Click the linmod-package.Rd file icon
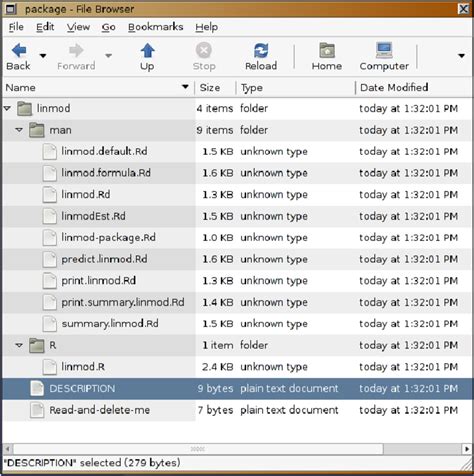 pyautogui.click(x=50, y=238)
